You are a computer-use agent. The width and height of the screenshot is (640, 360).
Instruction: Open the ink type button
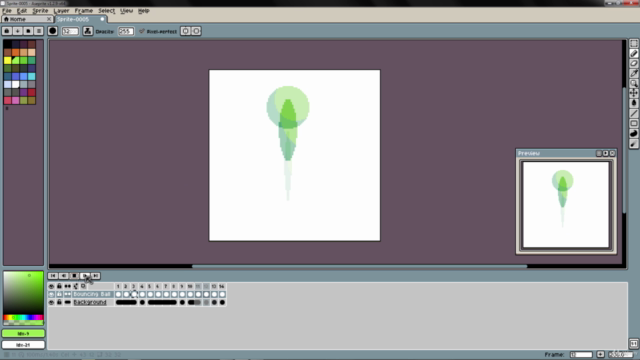(x=88, y=31)
